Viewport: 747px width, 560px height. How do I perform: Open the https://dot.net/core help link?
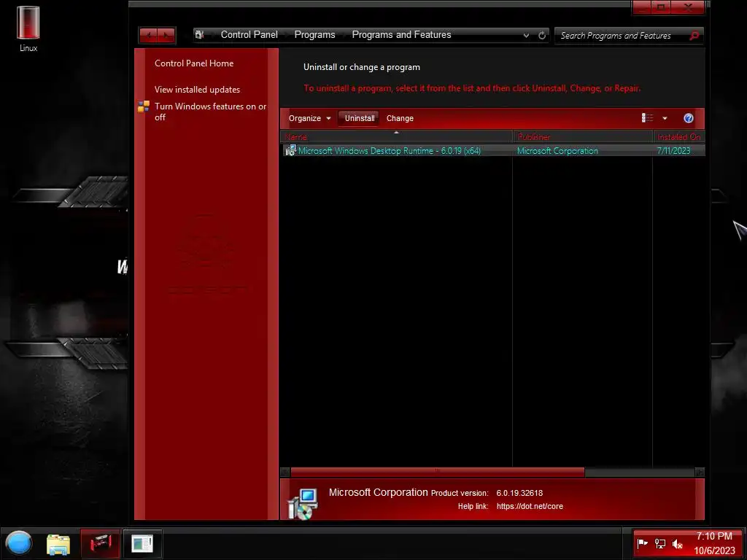[530, 506]
